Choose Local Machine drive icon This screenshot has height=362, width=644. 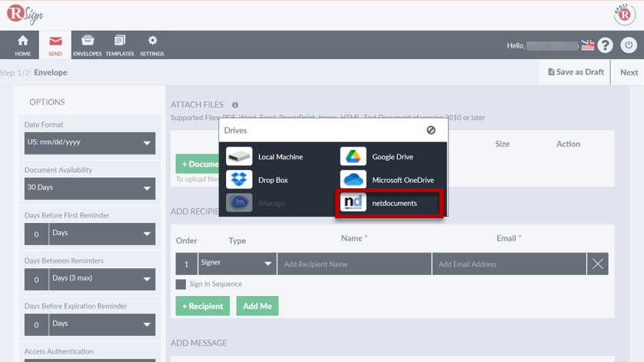coord(239,157)
